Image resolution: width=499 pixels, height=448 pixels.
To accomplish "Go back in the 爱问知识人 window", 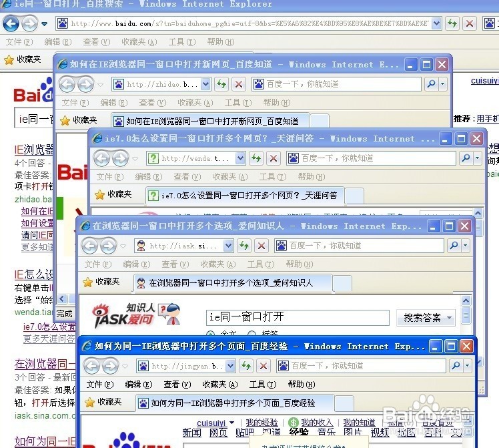I will point(90,246).
